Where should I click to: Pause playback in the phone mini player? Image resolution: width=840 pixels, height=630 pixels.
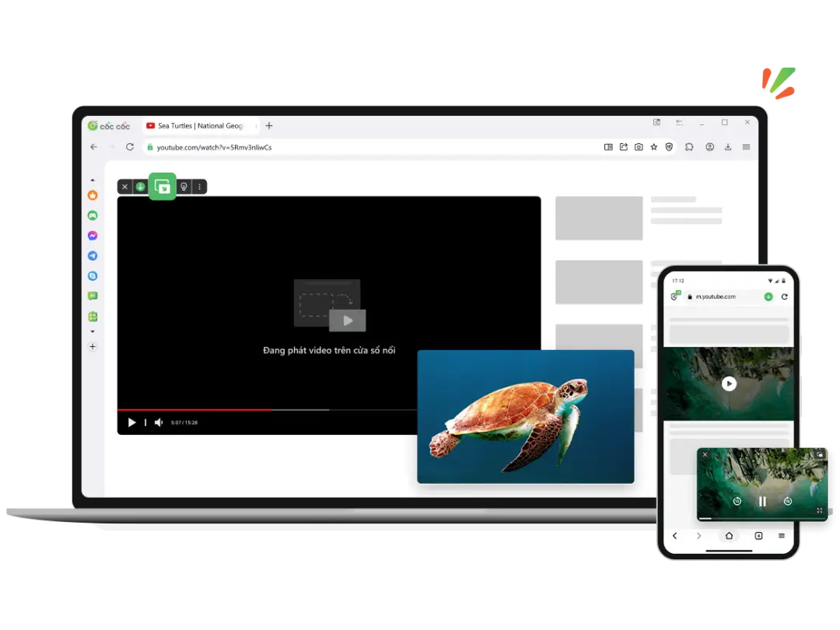[762, 502]
